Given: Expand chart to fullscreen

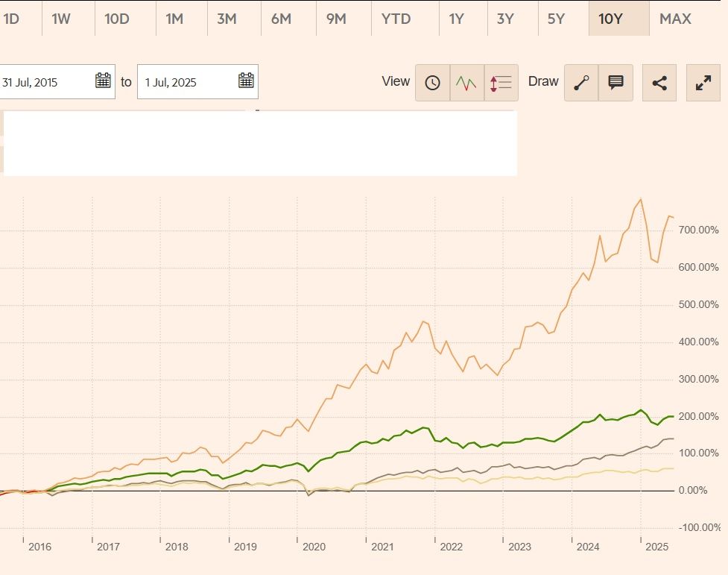Looking at the screenshot, I should pos(703,83).
